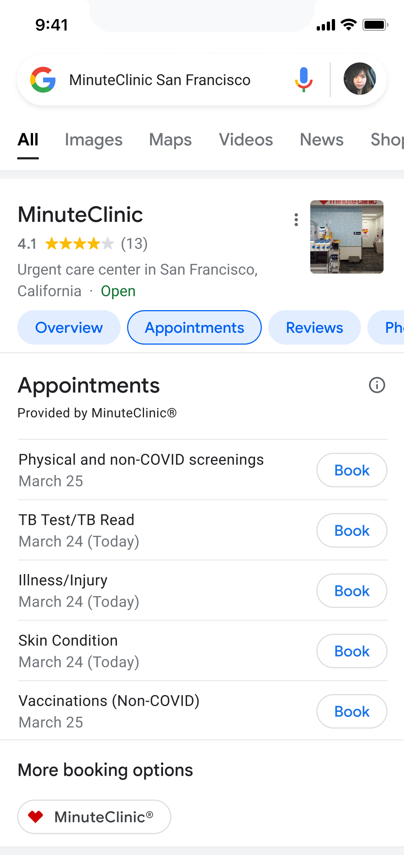The height and width of the screenshot is (868, 404).
Task: Tap the star rating for MinuteClinic
Action: pos(79,244)
